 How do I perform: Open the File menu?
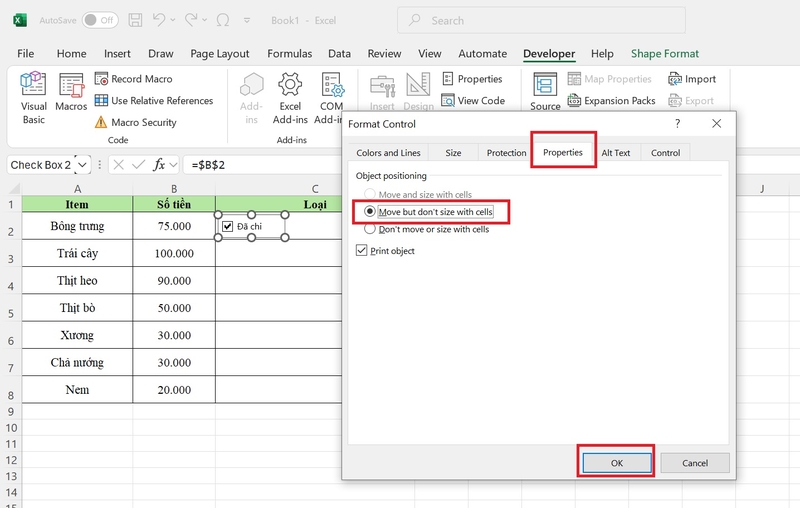(x=26, y=54)
